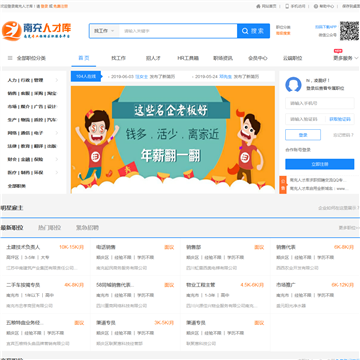This screenshot has height=360, width=360.
Task: Switch to the 紧急招聘 tab
Action: [x=87, y=228]
